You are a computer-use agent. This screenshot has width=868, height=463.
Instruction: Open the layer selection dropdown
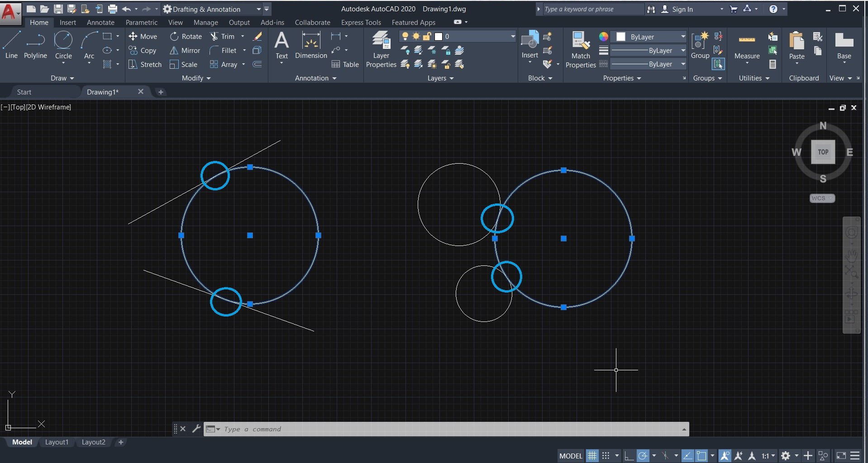click(511, 36)
